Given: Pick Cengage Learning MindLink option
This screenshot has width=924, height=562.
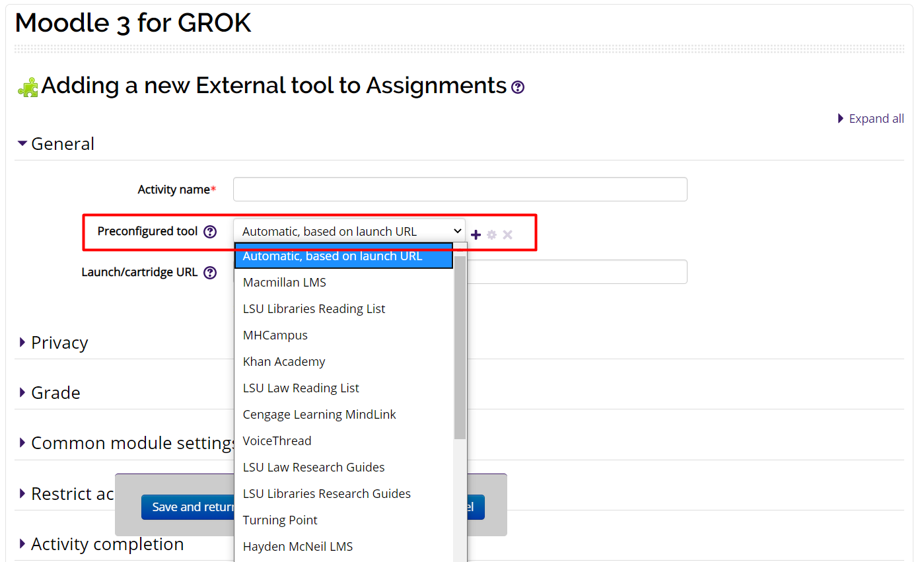Looking at the screenshot, I should click(x=344, y=414).
